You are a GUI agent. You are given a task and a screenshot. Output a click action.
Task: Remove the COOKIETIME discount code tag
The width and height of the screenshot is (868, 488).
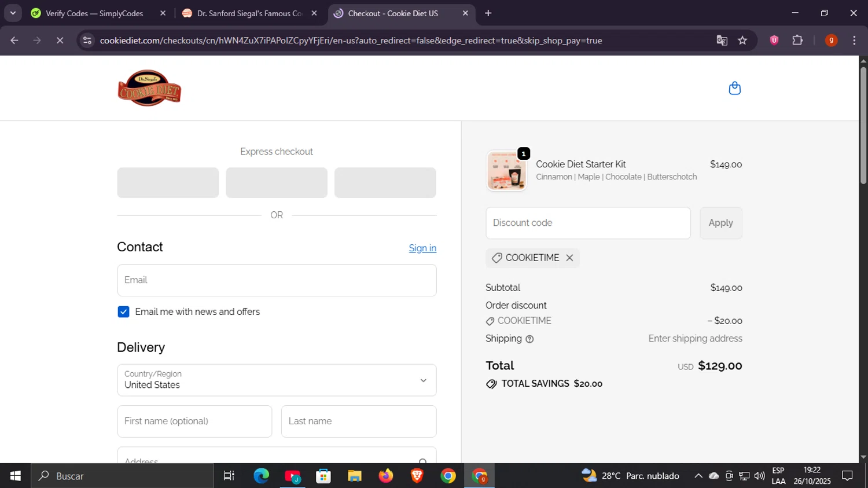569,258
